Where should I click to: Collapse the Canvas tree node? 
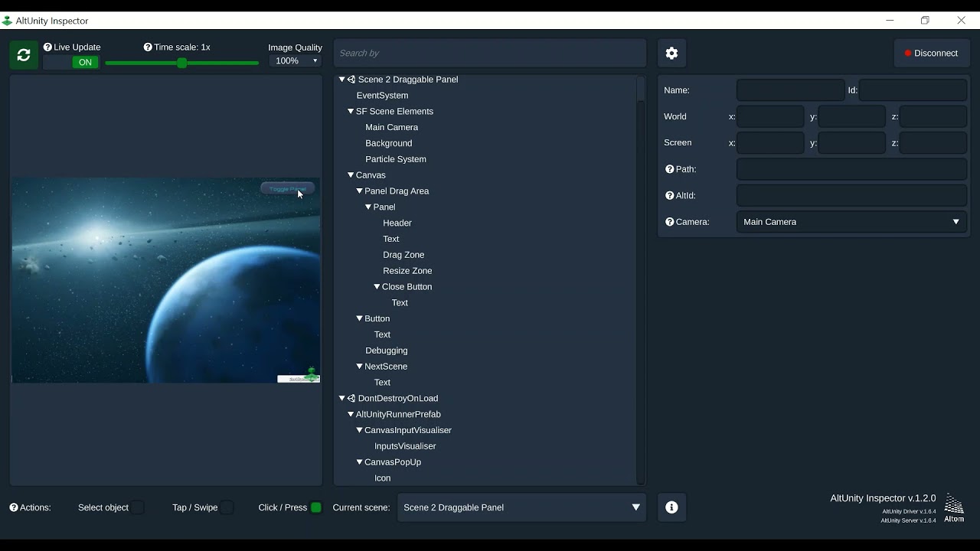[351, 174]
